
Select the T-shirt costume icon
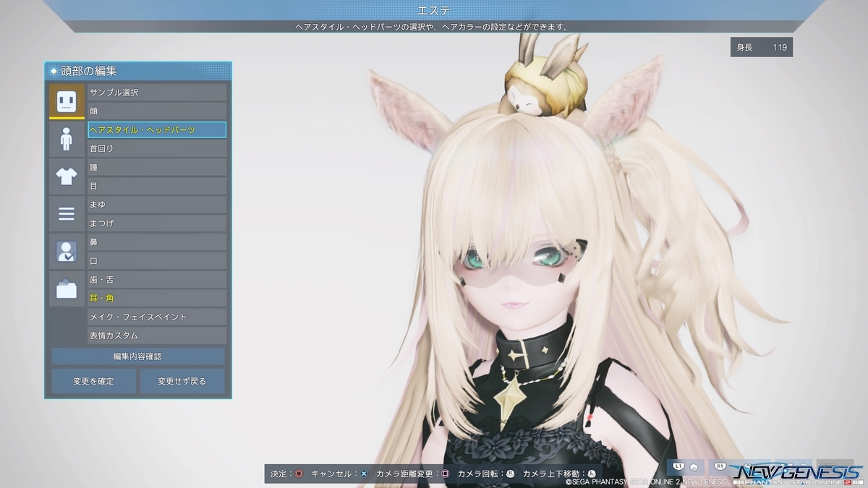coord(66,176)
